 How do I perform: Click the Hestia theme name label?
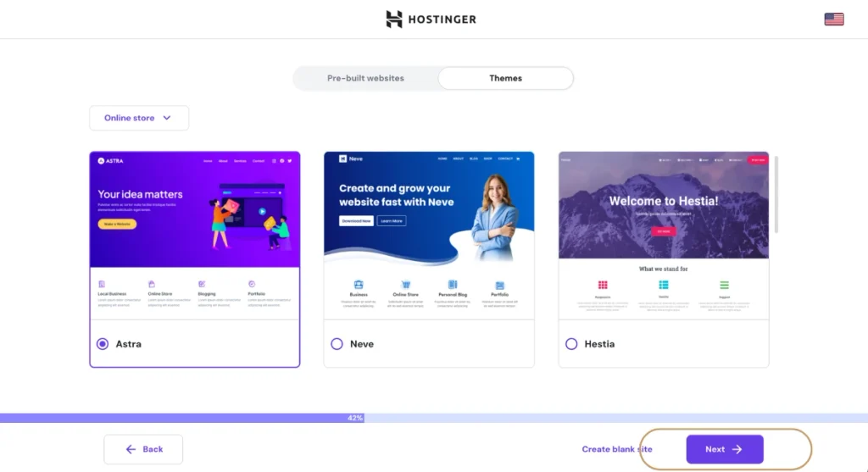(x=599, y=344)
